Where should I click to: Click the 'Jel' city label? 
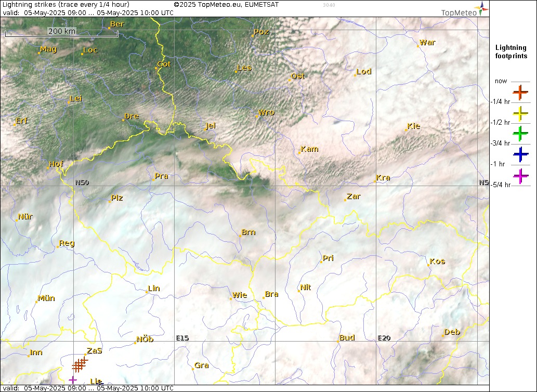tap(211, 126)
